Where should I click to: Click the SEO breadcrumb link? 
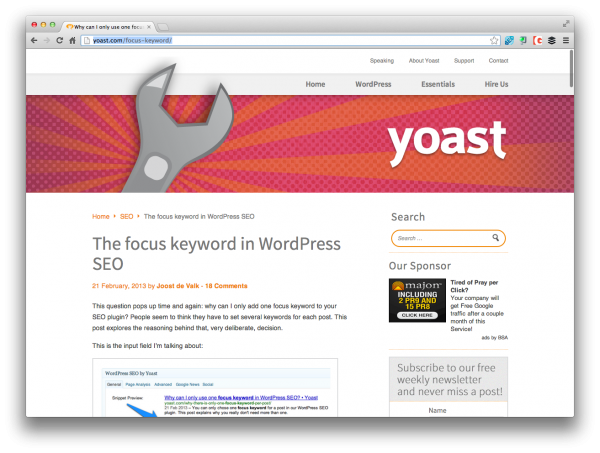[x=126, y=217]
